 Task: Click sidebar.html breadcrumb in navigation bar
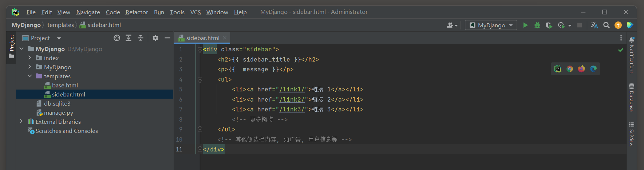(x=100, y=25)
